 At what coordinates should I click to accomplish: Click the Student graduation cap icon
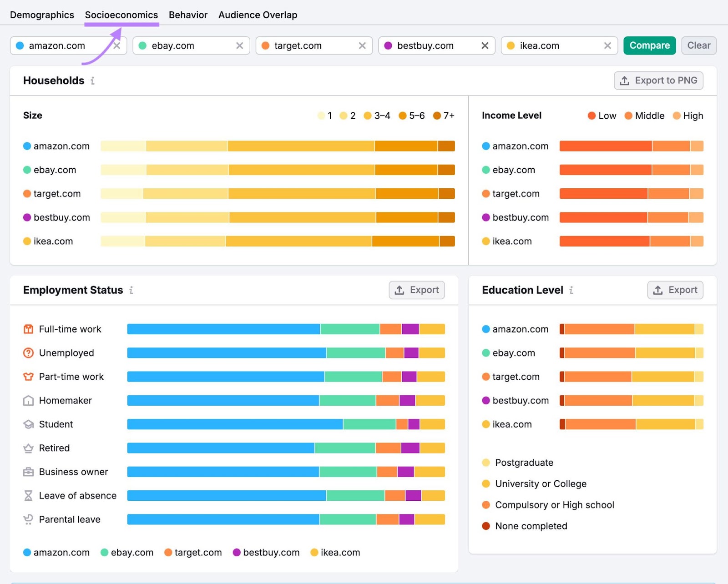click(x=28, y=424)
